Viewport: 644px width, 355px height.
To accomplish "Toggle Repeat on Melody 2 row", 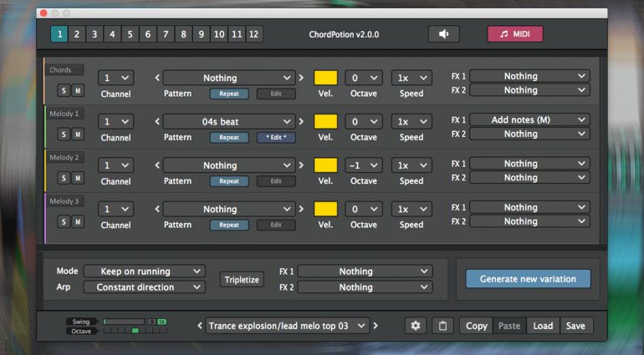I will [x=228, y=180].
